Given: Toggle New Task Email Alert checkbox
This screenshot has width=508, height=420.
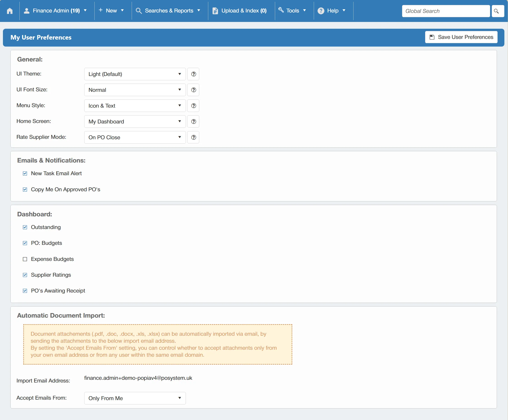Looking at the screenshot, I should point(25,173).
